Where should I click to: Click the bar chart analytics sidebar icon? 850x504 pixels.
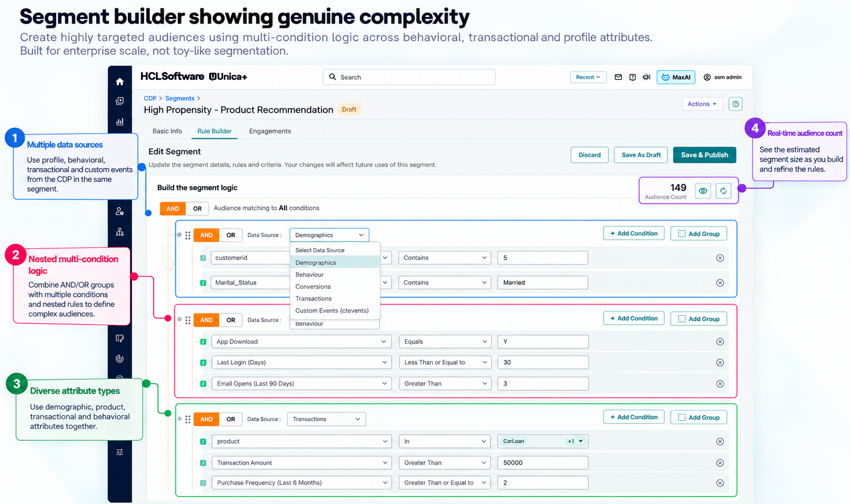pos(120,122)
